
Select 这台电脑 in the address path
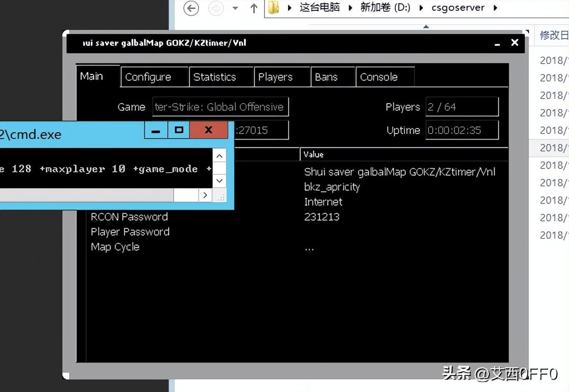tap(319, 7)
